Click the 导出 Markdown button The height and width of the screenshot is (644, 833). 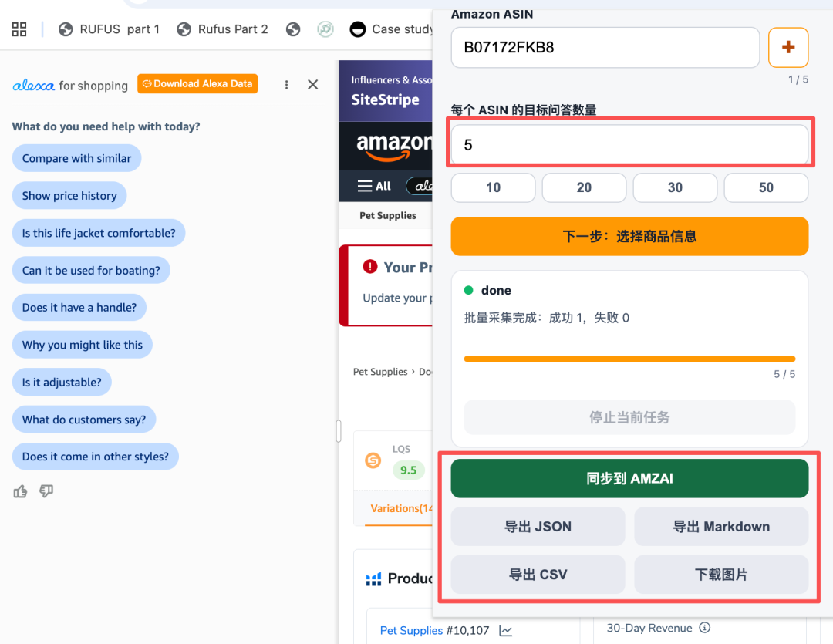pos(721,527)
